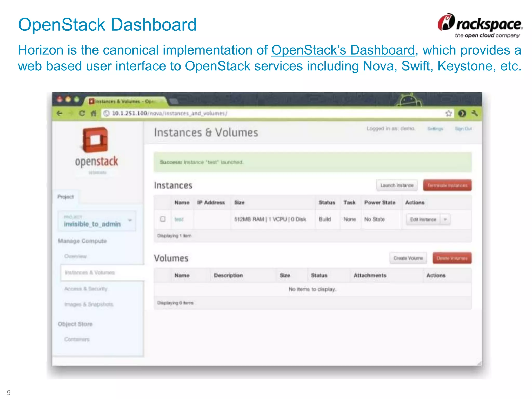
Task: Click the round extension icon beside the star
Action: [x=462, y=114]
